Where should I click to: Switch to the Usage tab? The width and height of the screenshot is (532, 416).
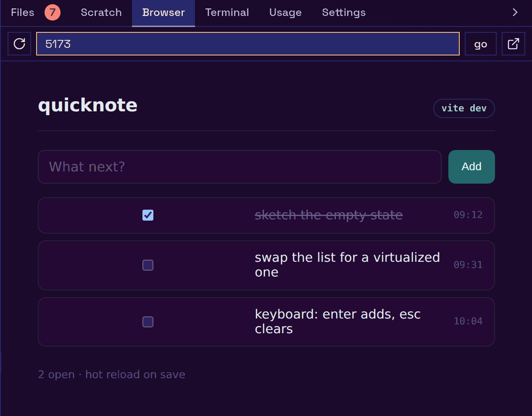point(285,13)
